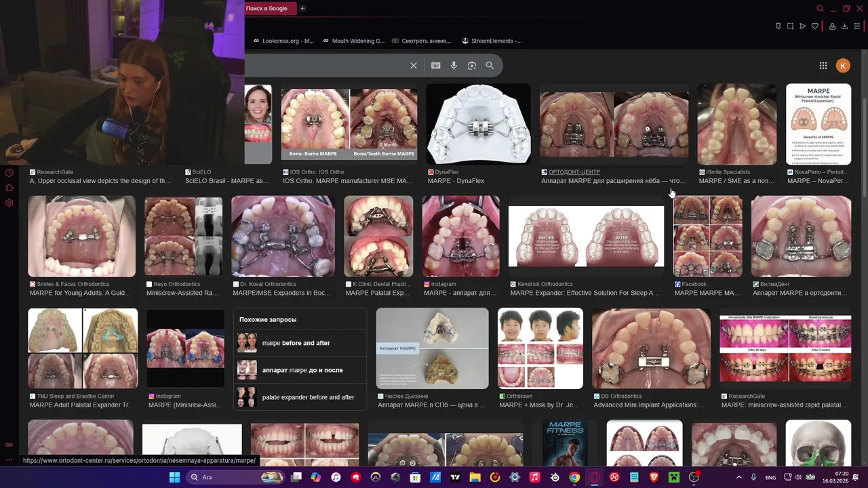The image size is (868, 488).
Task: Open the browser profile icon
Action: coord(833,26)
